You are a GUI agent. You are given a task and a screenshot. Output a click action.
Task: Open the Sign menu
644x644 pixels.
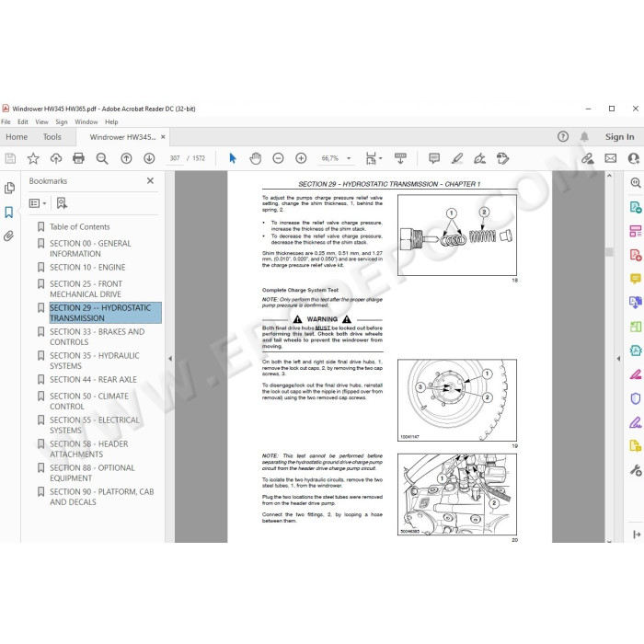(x=62, y=122)
